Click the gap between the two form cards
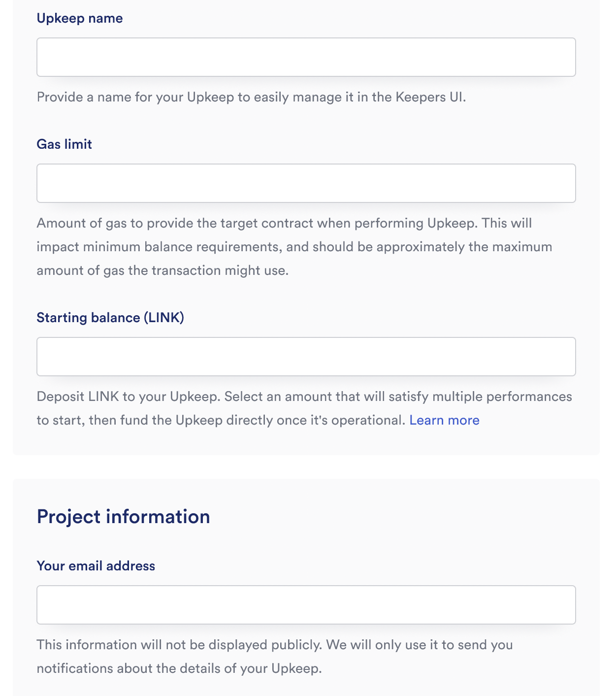 [x=306, y=467]
